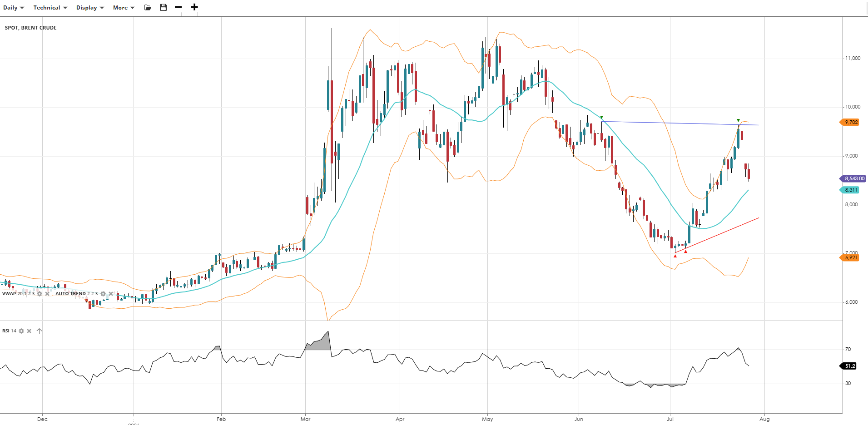Open VWAP indicator settings gear

[x=40, y=294]
